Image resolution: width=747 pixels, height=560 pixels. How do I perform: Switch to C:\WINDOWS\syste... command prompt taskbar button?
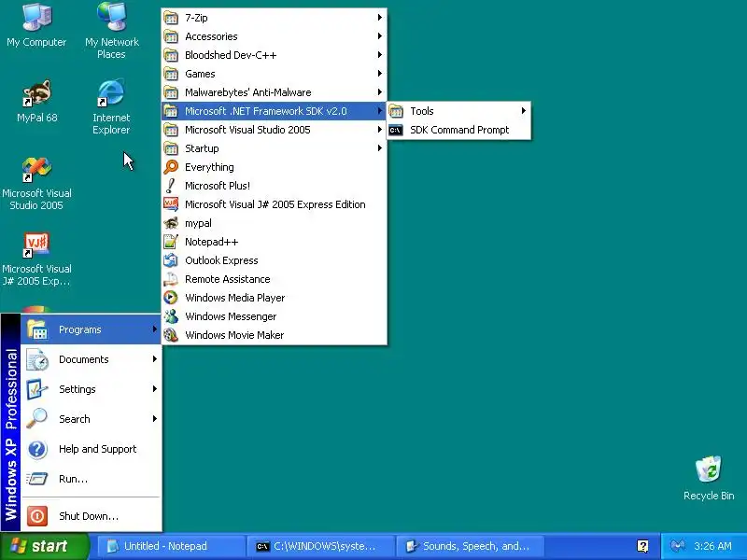tap(320, 546)
